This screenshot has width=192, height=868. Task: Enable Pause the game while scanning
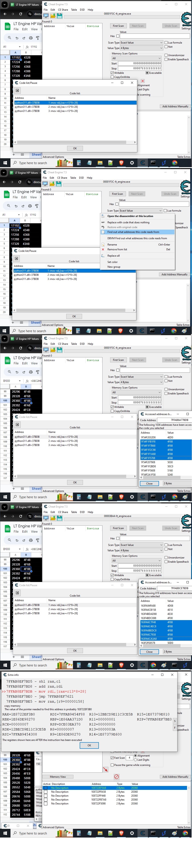point(112,765)
